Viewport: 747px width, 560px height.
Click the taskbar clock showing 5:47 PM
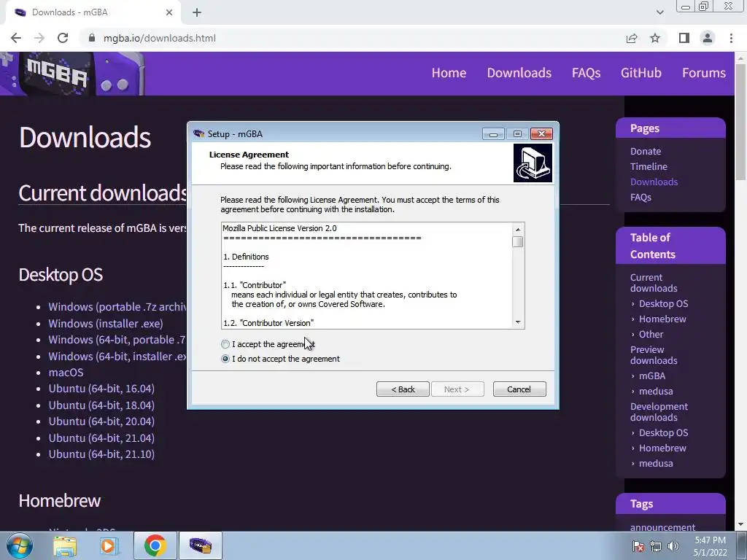click(x=710, y=546)
